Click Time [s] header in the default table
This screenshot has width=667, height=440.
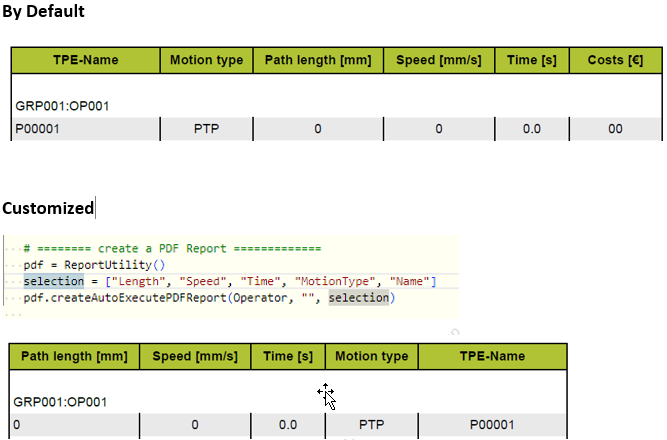pyautogui.click(x=532, y=60)
